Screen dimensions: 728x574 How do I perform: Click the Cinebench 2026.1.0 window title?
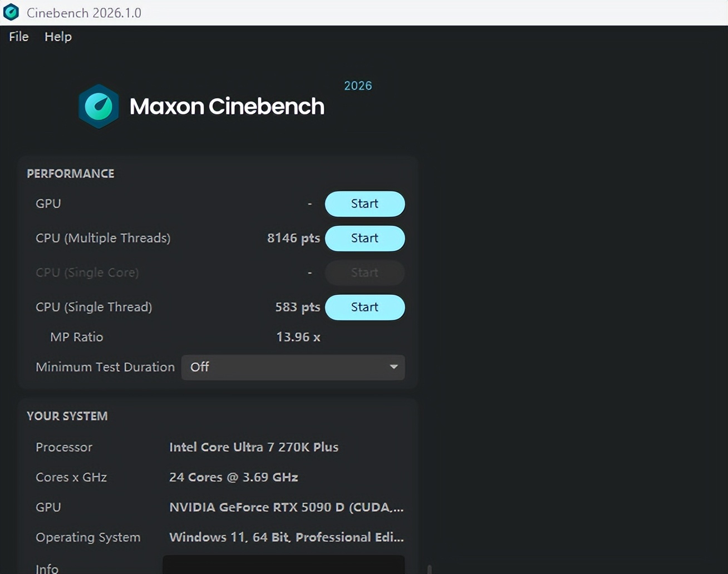(84, 13)
